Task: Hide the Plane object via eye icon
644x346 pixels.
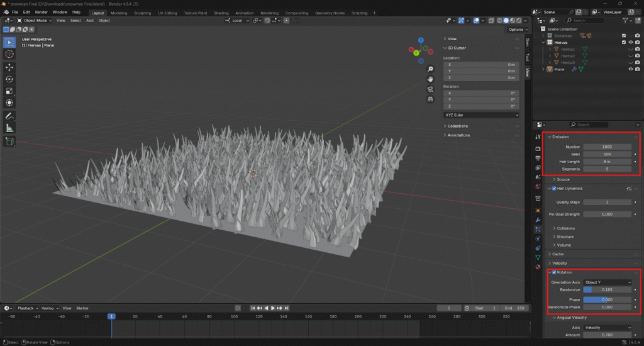Action: (x=631, y=69)
